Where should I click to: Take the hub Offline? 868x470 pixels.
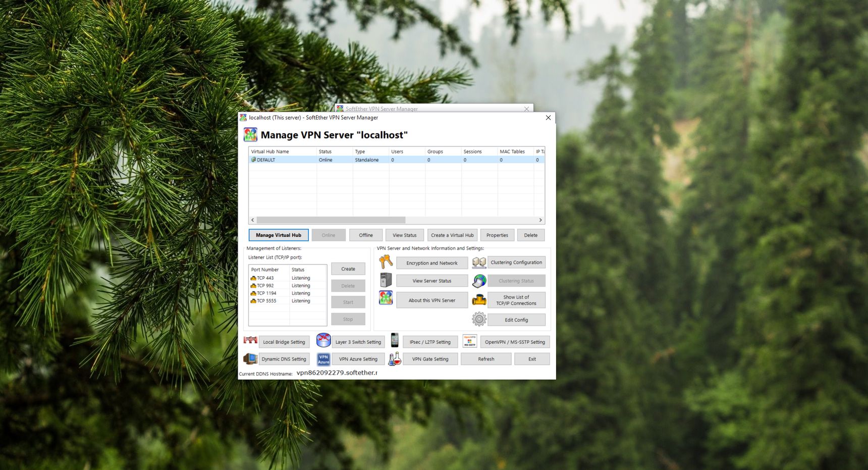pyautogui.click(x=366, y=235)
